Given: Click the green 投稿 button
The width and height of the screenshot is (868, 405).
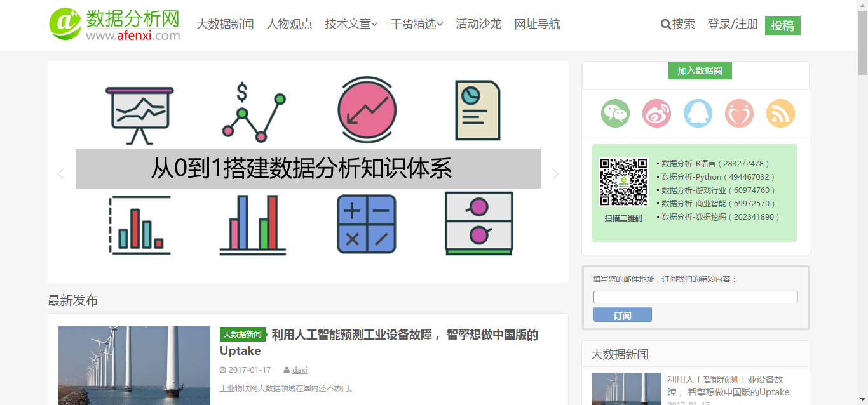Looking at the screenshot, I should click(782, 25).
